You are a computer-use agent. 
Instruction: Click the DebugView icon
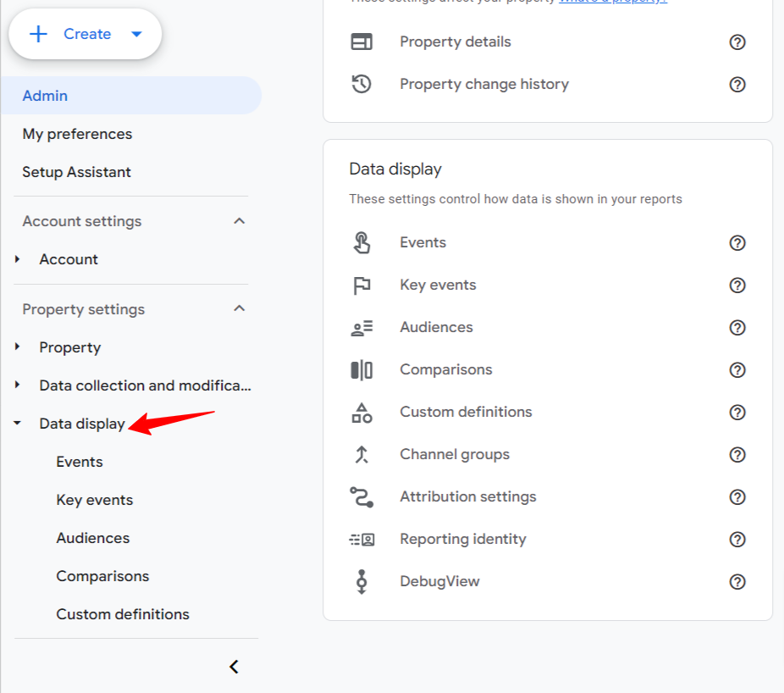pos(362,582)
